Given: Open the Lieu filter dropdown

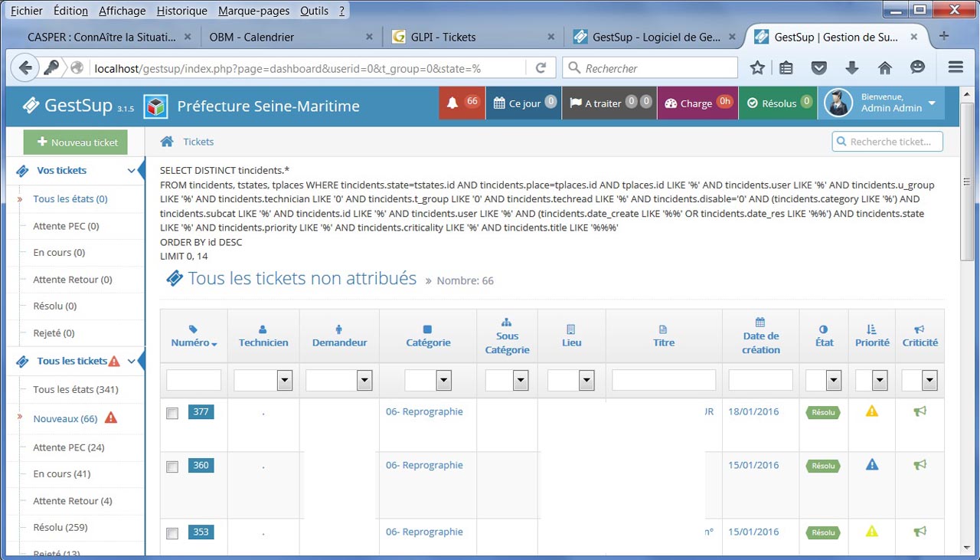Looking at the screenshot, I should (x=571, y=380).
